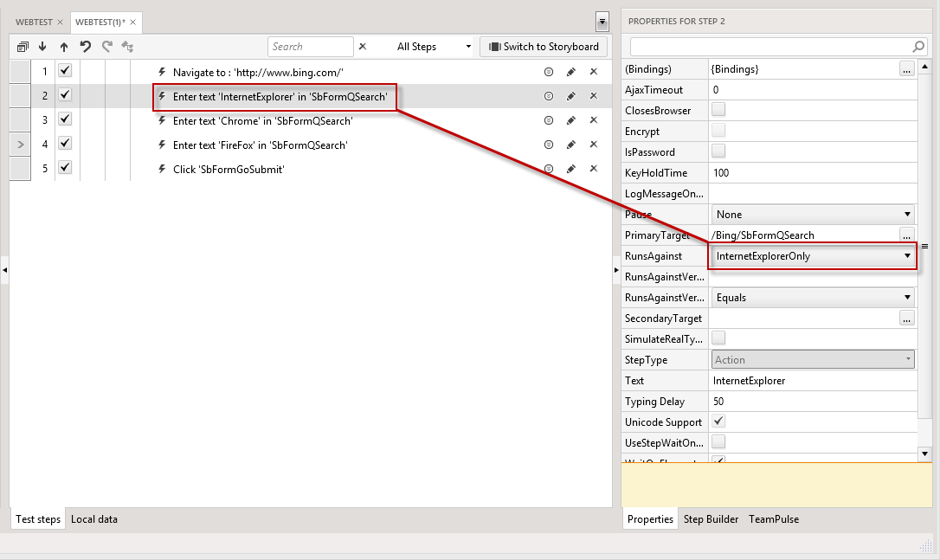This screenshot has height=560, width=940.
Task: Move the selected step down
Action: (42, 47)
